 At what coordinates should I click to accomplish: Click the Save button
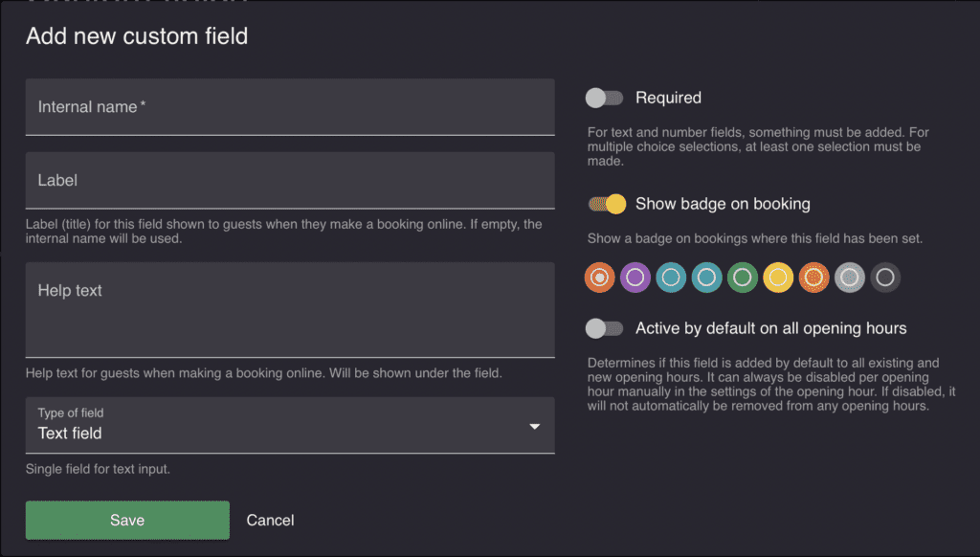126,520
